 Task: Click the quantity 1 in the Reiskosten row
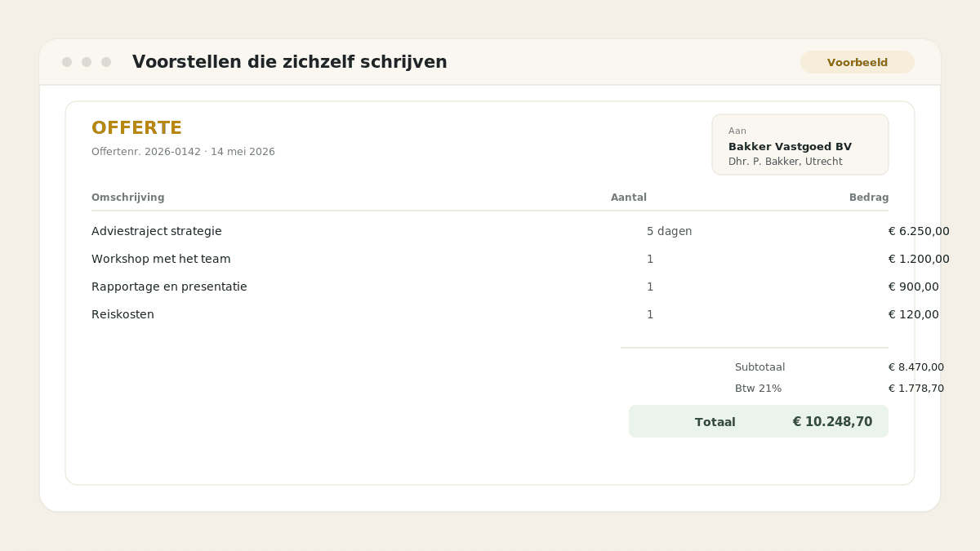tap(650, 314)
